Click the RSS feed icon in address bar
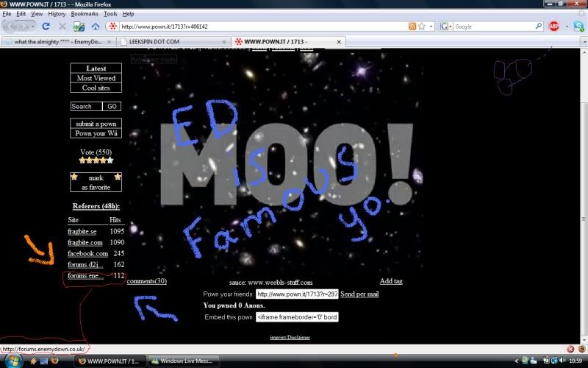This screenshot has width=588, height=368. (x=412, y=26)
